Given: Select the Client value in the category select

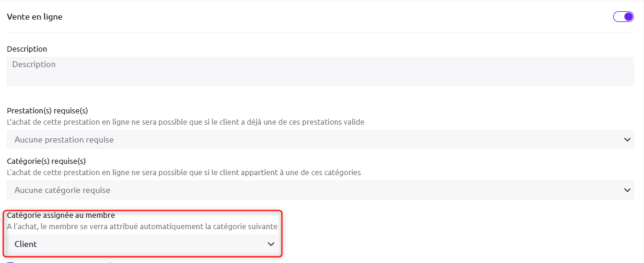Looking at the screenshot, I should click(x=26, y=244).
